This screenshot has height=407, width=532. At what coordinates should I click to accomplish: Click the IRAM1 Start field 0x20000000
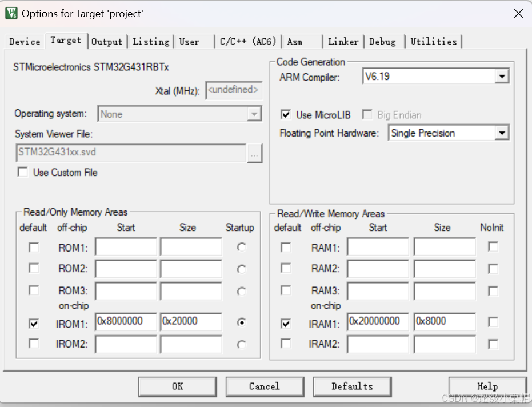tap(378, 322)
